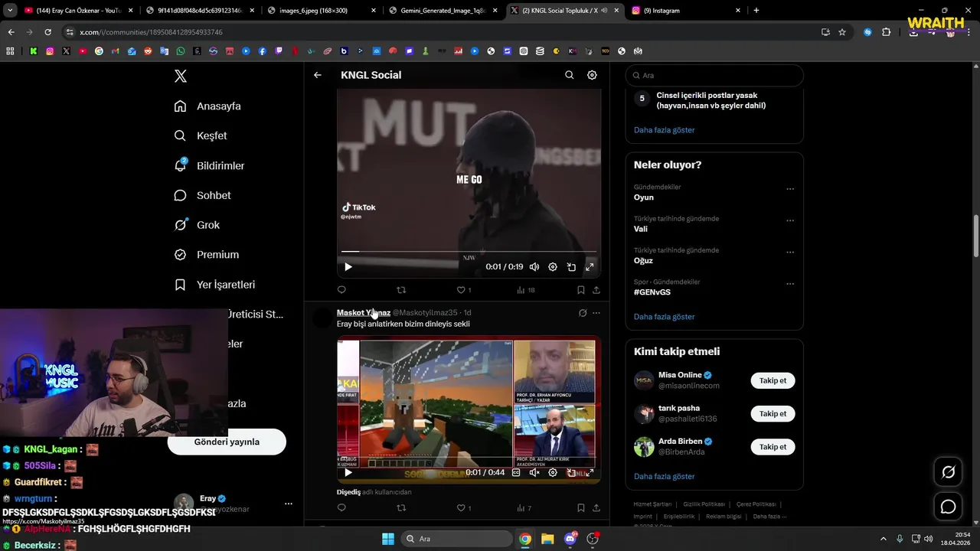Viewport: 980px width, 551px height.
Task: Toggle volume on the 0:19 video
Action: coord(534,267)
